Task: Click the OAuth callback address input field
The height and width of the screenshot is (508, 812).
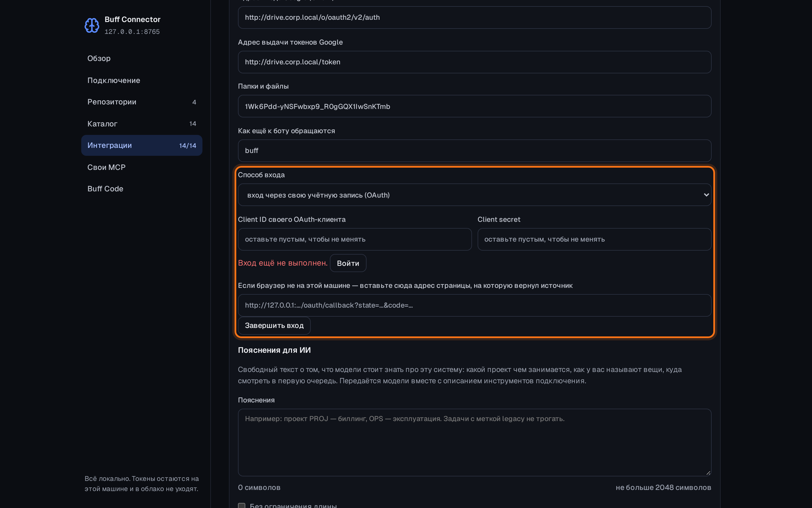Action: [475, 305]
